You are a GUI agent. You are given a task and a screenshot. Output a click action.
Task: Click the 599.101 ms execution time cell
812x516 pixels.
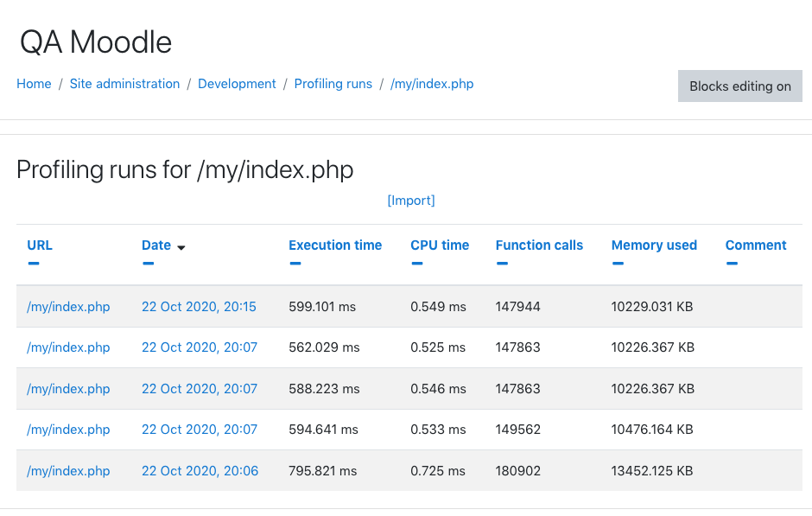point(322,307)
